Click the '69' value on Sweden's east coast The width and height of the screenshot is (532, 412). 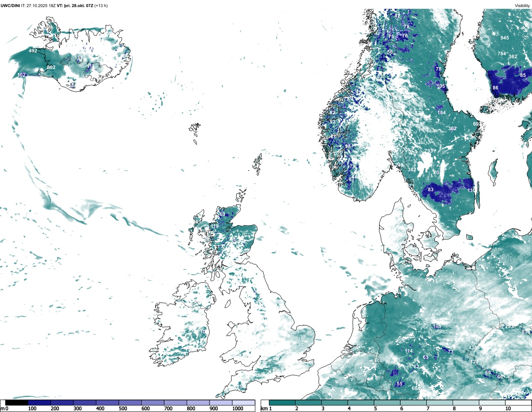[x=476, y=124]
